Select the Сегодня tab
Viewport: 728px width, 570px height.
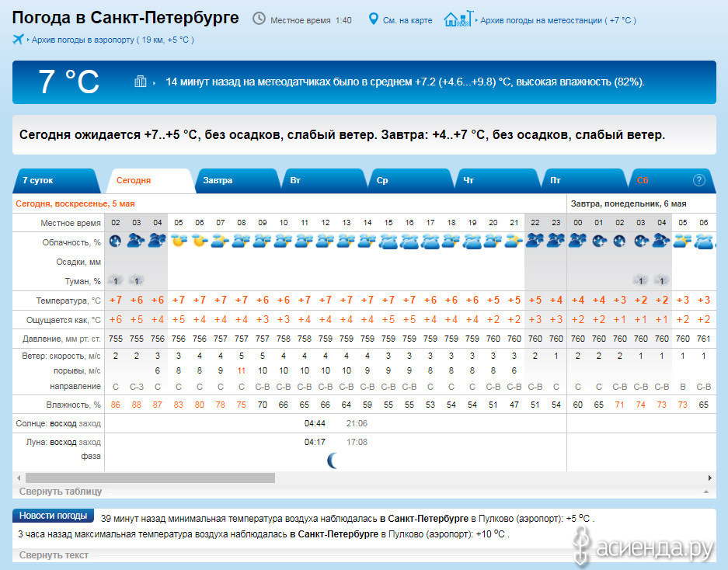click(x=149, y=181)
